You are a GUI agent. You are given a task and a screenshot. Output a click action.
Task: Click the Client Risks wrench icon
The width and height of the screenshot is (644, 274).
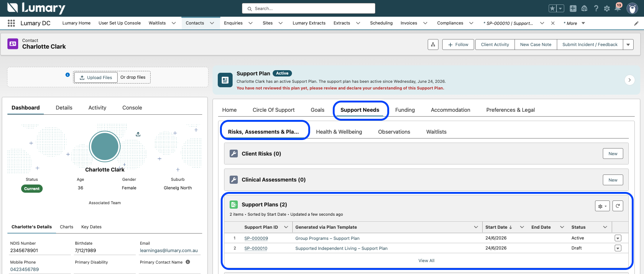click(x=234, y=154)
